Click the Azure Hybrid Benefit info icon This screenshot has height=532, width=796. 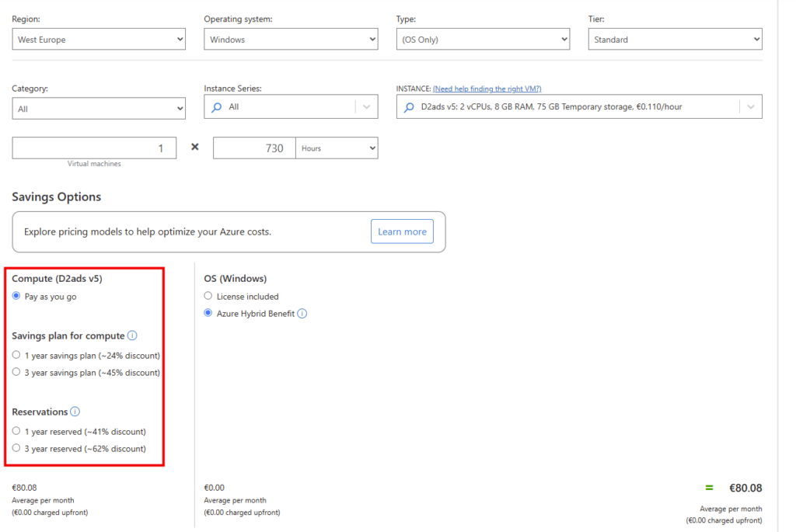pos(302,314)
